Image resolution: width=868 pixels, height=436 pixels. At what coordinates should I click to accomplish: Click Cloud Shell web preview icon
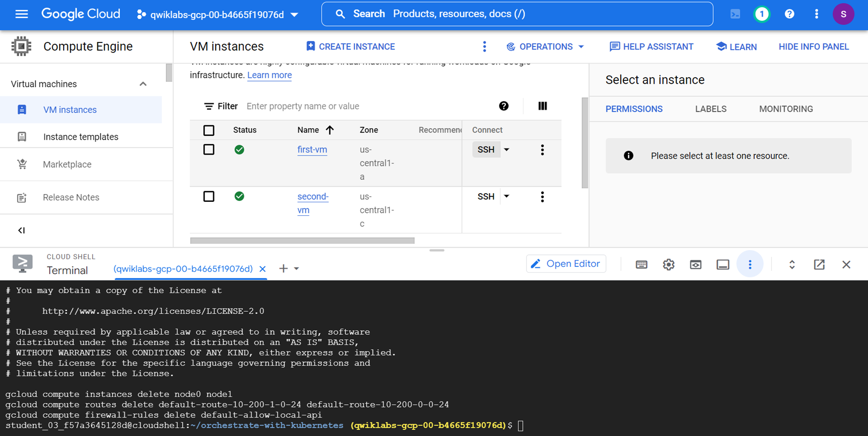tap(695, 264)
